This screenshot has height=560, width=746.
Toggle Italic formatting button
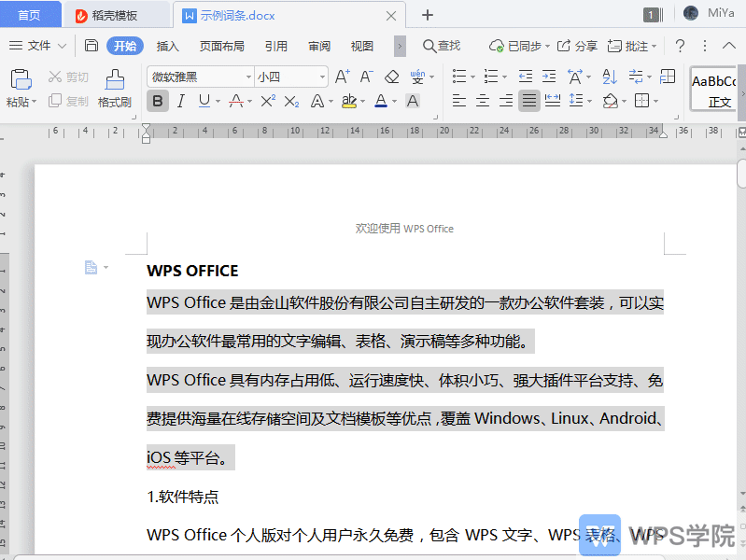(x=181, y=101)
